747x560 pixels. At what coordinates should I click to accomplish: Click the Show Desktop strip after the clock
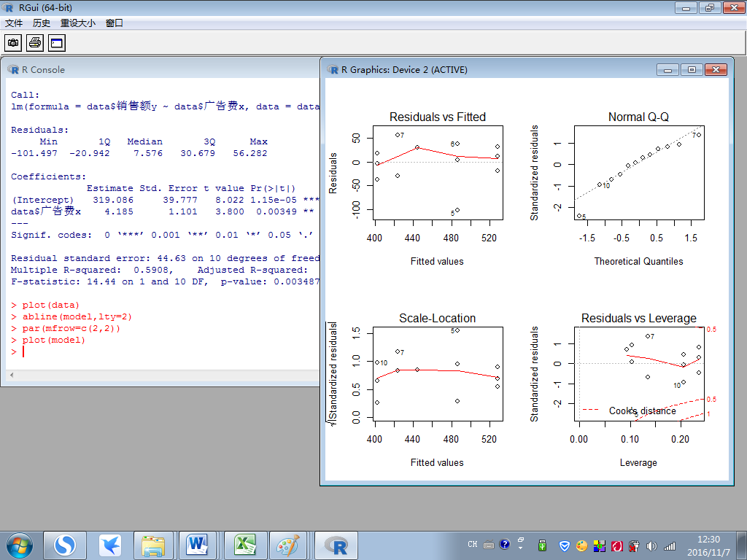point(743,545)
